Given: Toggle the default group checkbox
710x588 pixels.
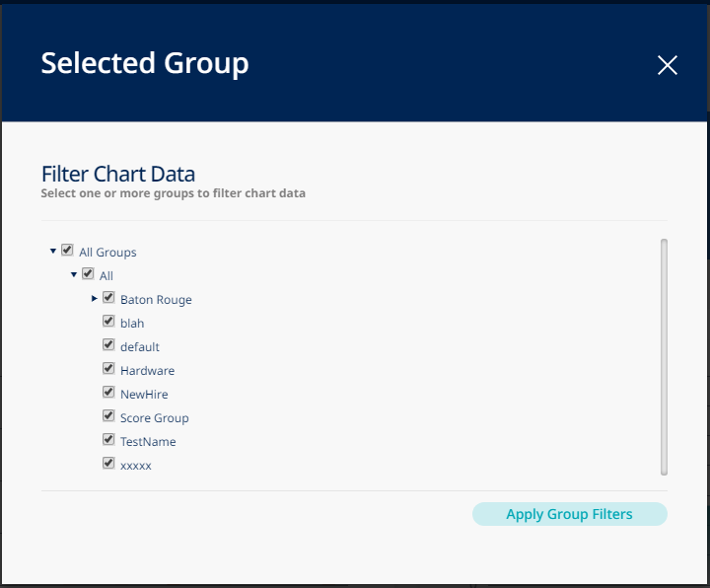Looking at the screenshot, I should coord(109,345).
